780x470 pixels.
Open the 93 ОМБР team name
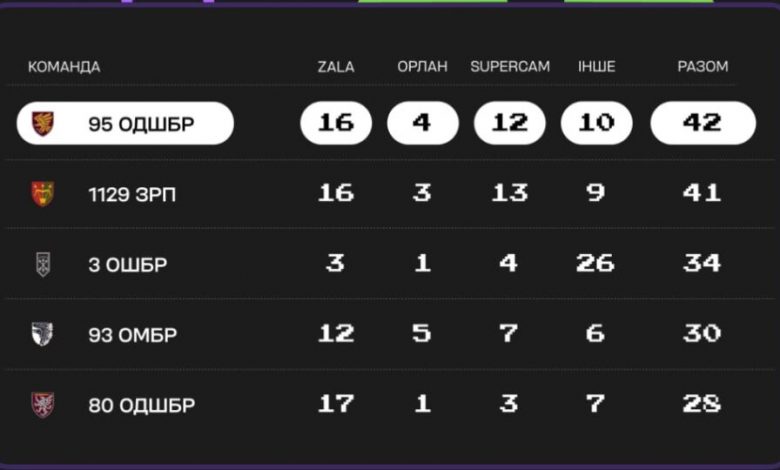pos(133,335)
